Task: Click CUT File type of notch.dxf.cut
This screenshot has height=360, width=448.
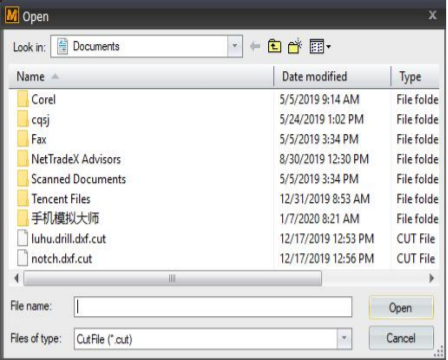Action: tap(416, 259)
